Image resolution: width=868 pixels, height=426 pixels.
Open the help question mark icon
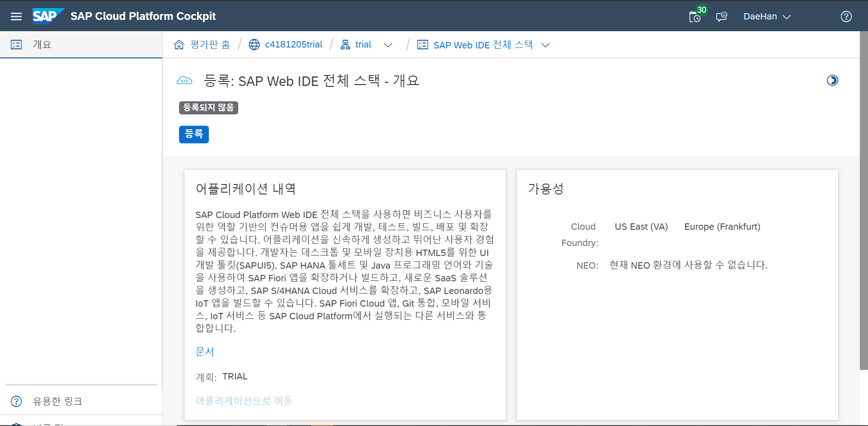(846, 17)
